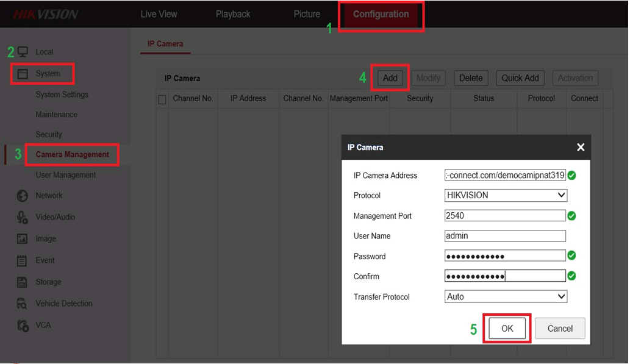
Task: Open the Video/Audio section
Action: click(55, 217)
